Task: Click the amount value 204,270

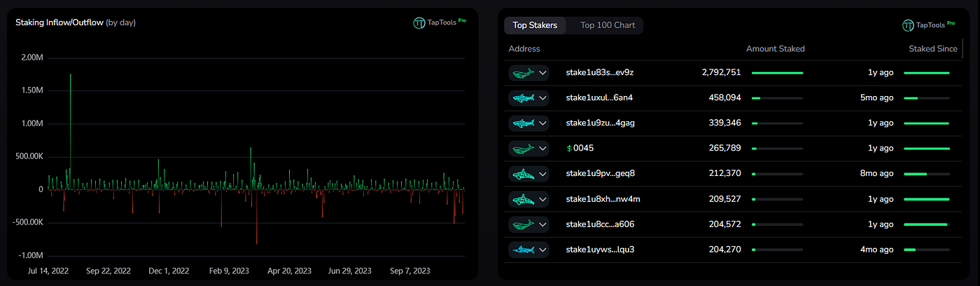Action: (x=724, y=250)
